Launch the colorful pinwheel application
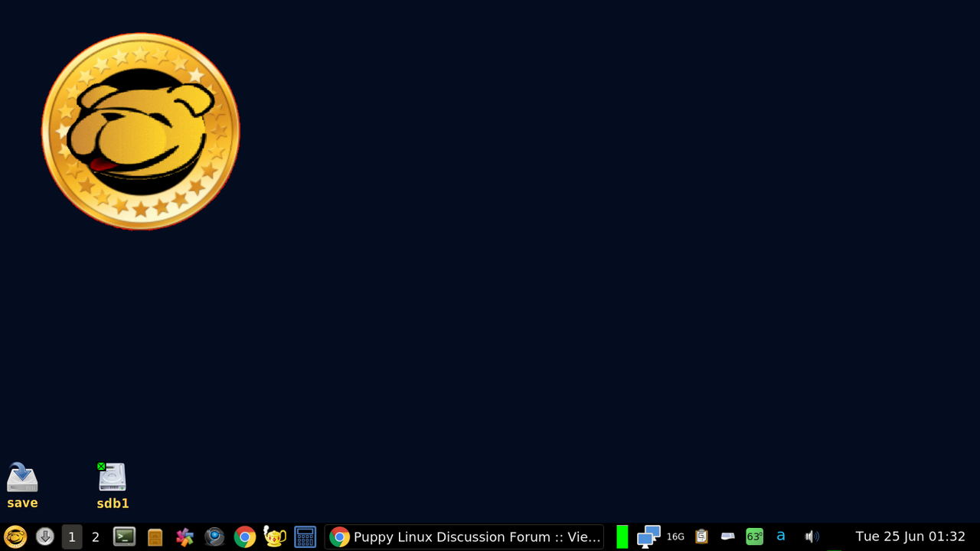980x551 pixels. (x=185, y=537)
